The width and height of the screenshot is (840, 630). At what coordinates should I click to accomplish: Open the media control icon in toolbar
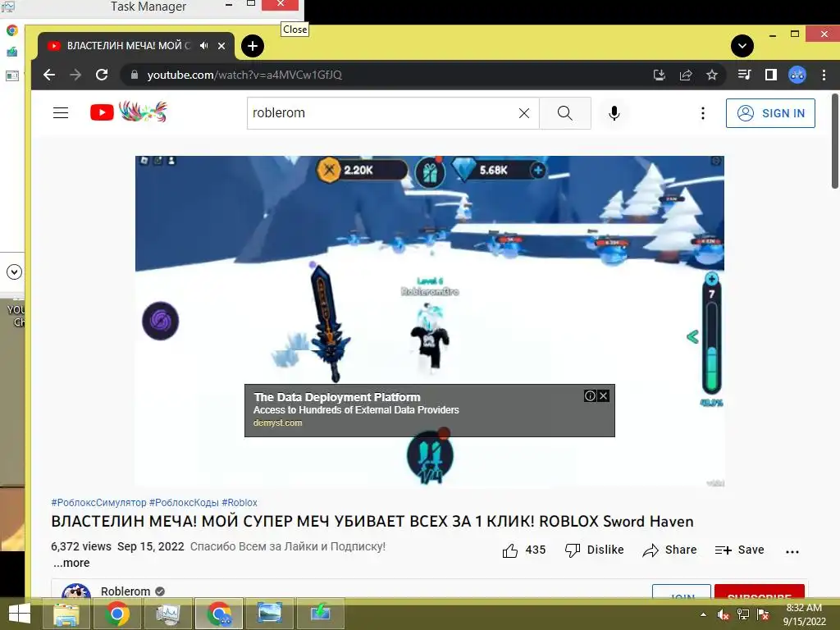(745, 75)
